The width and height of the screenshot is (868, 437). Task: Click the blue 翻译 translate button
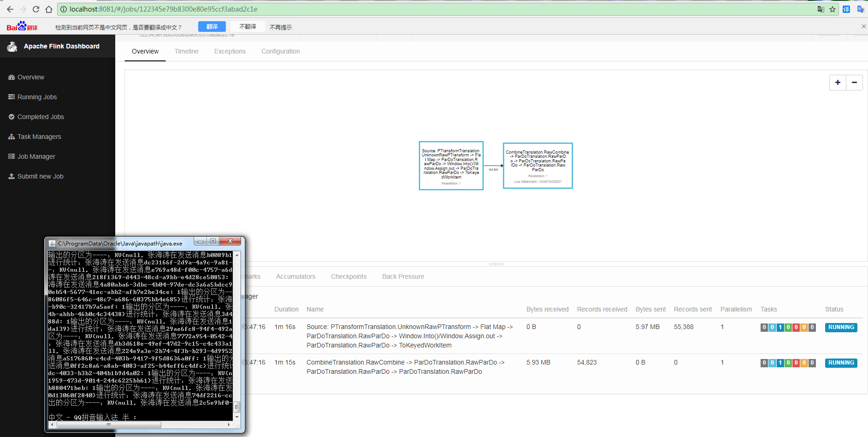(x=212, y=27)
